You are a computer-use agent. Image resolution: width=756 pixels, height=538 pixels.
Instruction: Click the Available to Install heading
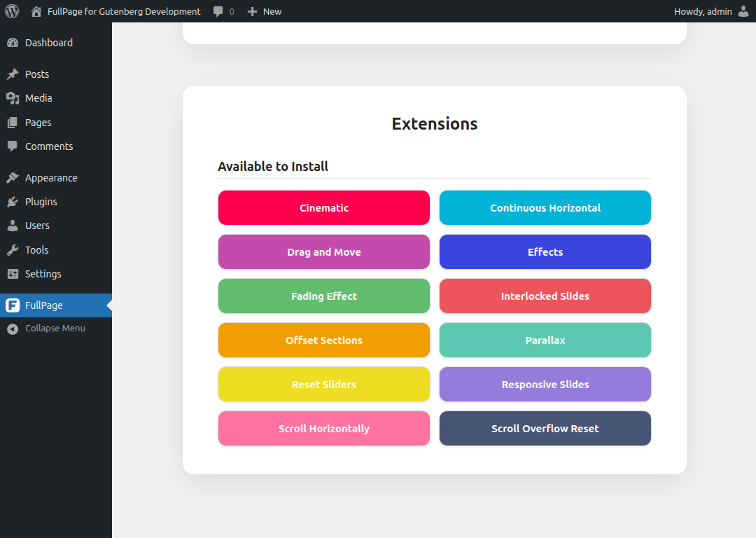pos(273,167)
